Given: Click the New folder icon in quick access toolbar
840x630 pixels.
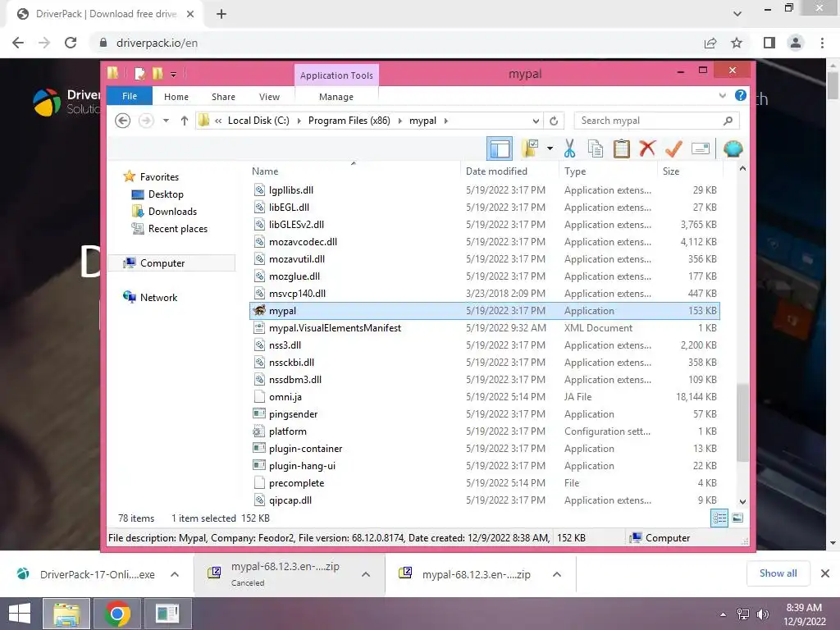Looking at the screenshot, I should 157,73.
